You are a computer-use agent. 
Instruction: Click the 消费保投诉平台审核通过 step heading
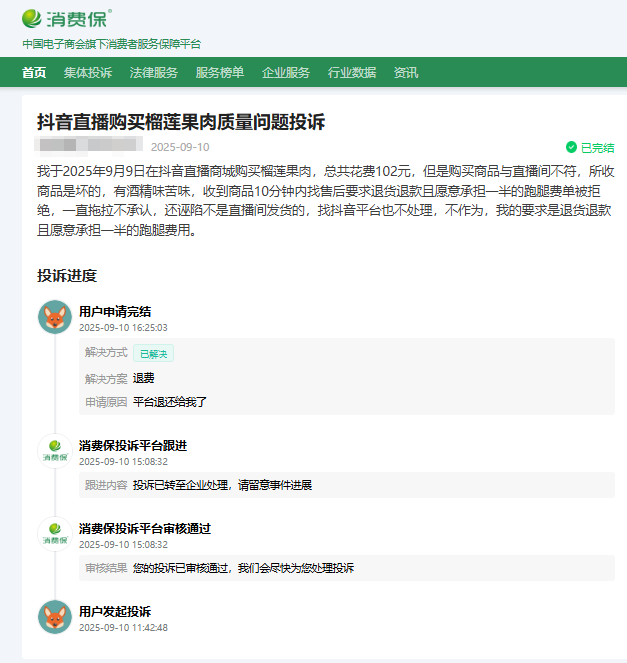(145, 529)
